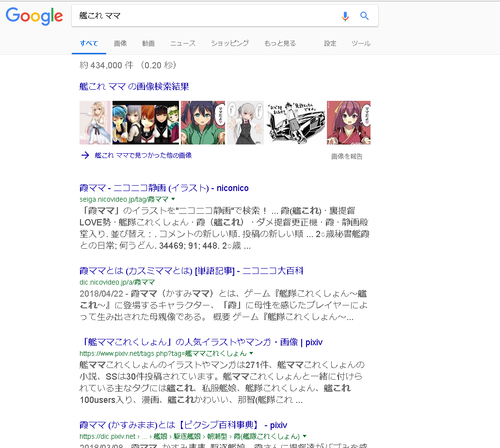Click the Google logo
Viewport: 500px width, 448px height.
click(x=34, y=16)
